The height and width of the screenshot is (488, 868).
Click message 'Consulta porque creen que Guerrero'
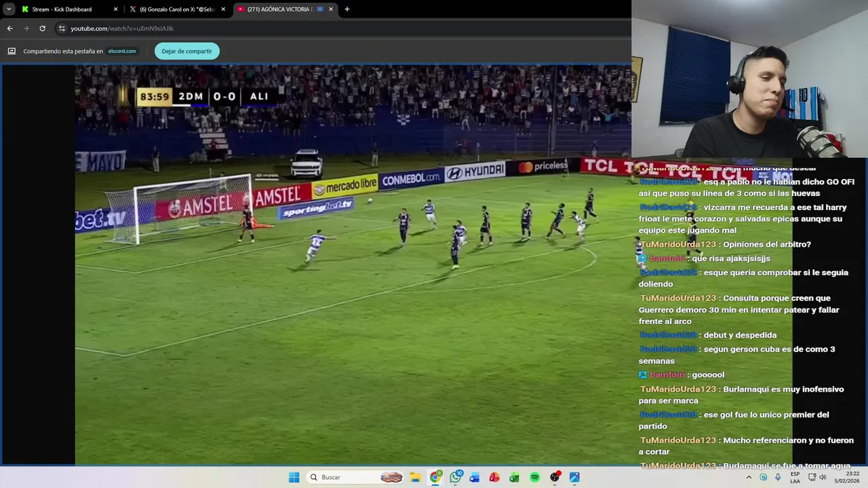coord(739,310)
